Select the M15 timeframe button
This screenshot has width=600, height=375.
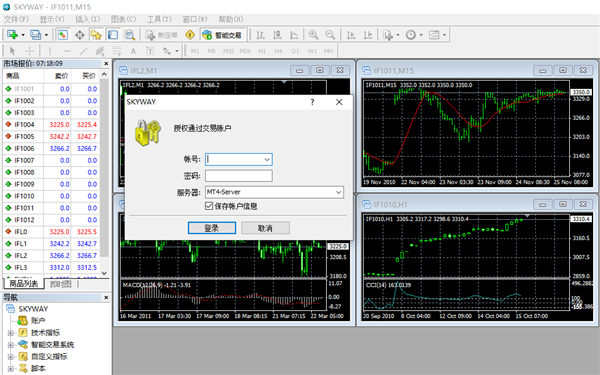click(x=228, y=51)
